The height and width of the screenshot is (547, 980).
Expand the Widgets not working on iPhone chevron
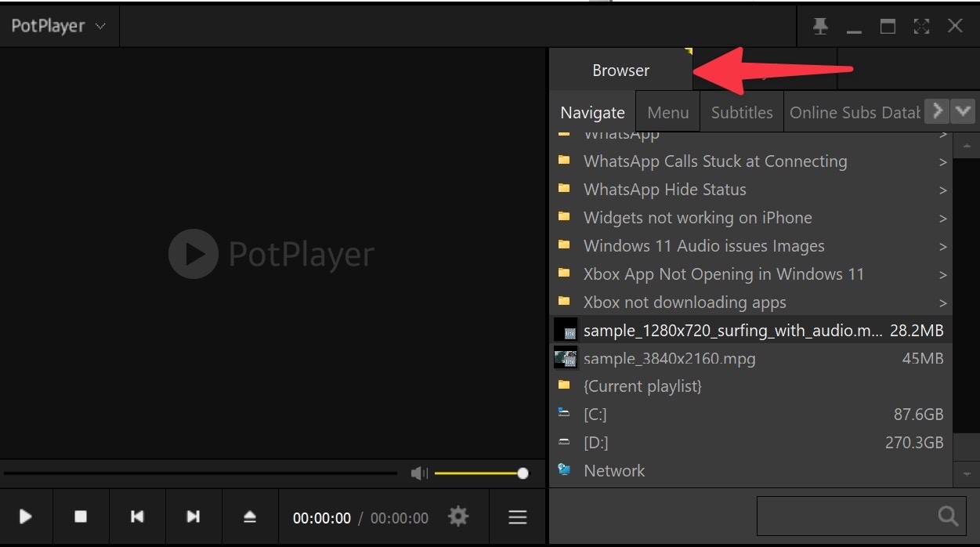(x=943, y=219)
